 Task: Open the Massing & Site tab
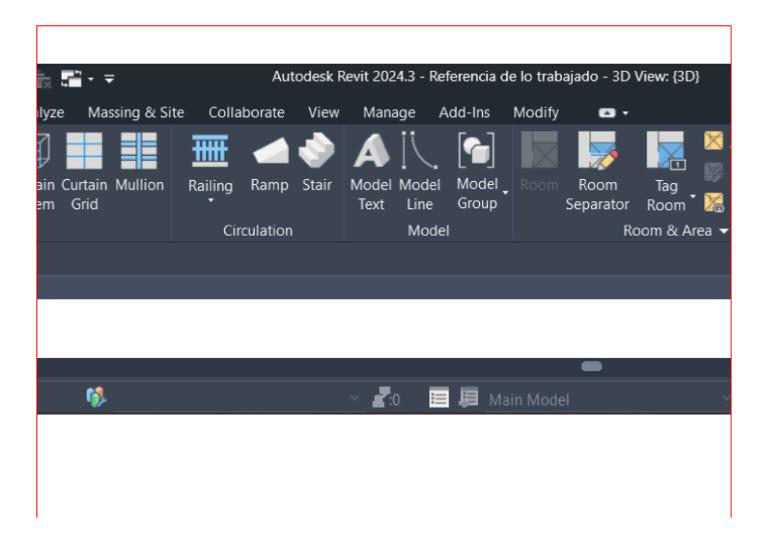pos(136,113)
